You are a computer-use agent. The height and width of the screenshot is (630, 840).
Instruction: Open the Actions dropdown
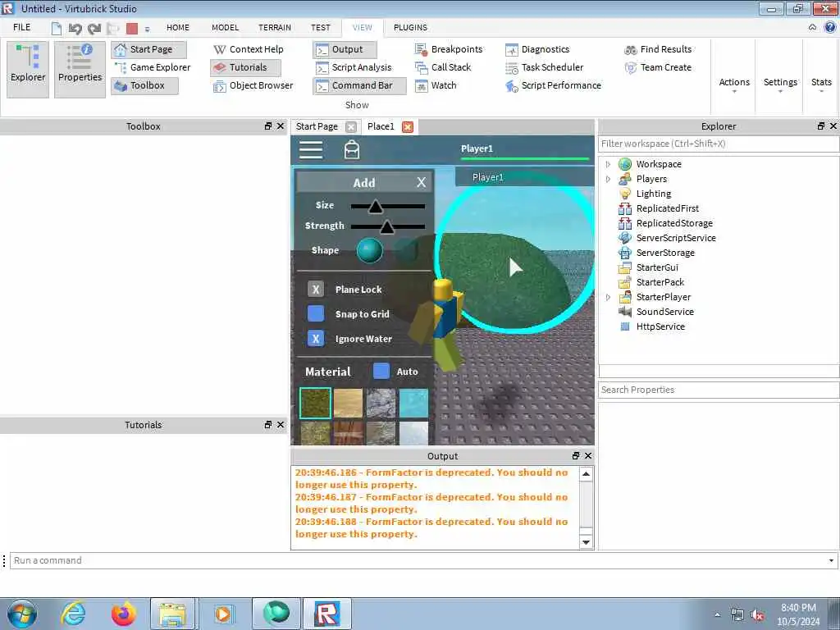coord(734,84)
